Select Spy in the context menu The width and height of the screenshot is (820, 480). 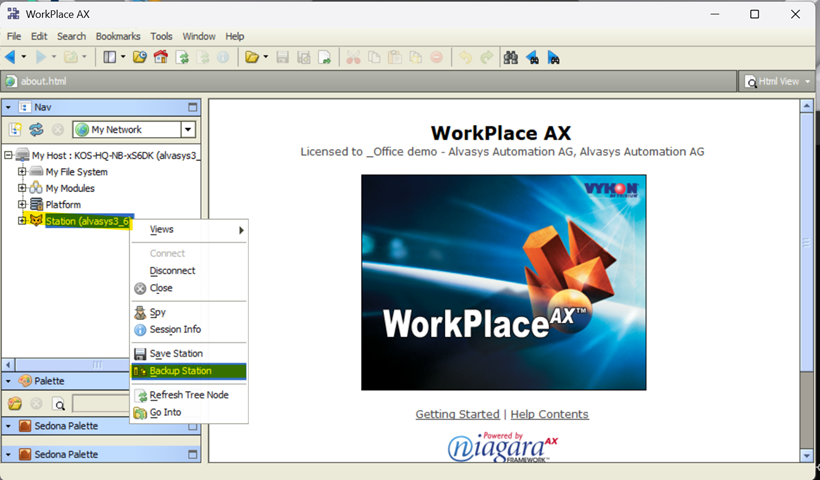pos(189,312)
